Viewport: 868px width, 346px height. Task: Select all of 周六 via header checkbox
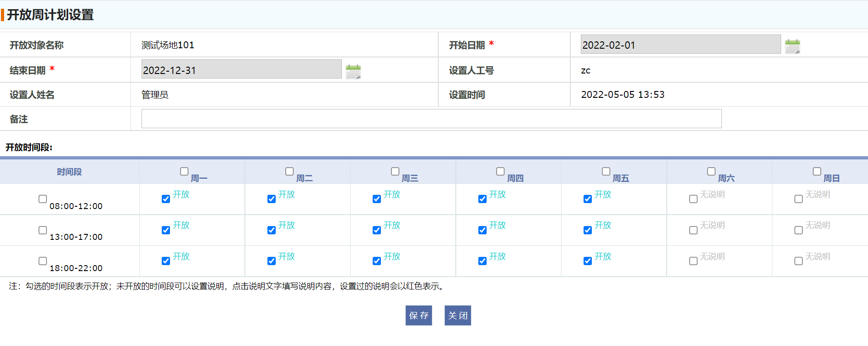tap(711, 171)
